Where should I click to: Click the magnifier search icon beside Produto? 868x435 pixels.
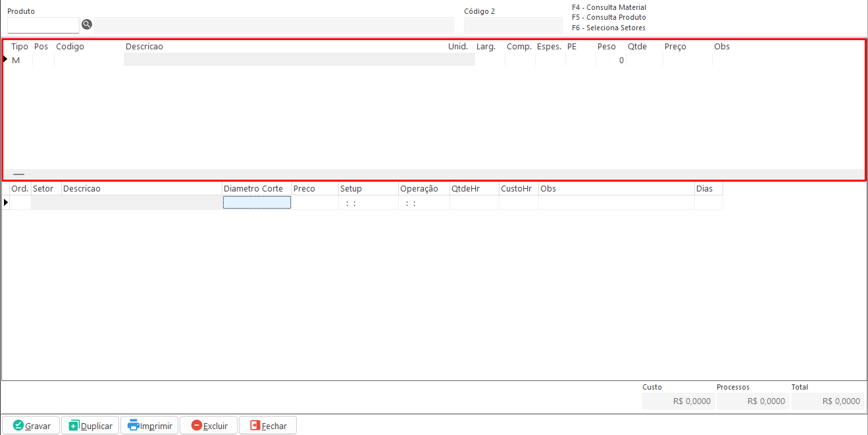87,25
